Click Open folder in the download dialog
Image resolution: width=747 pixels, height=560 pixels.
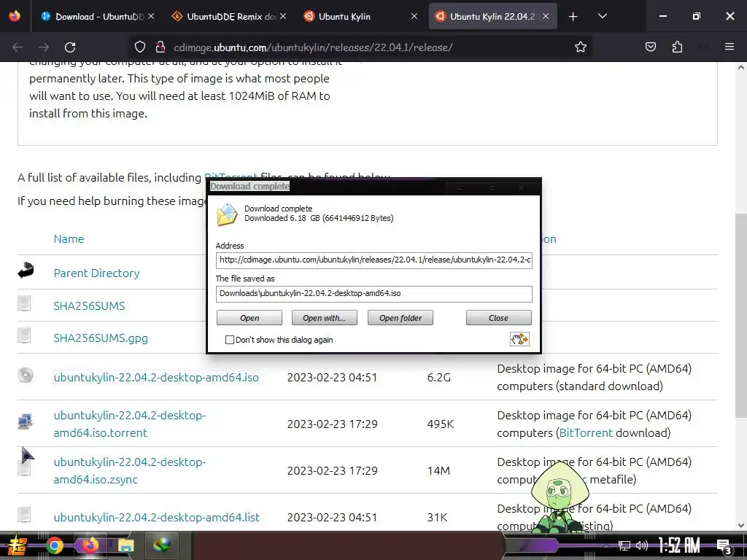coord(400,318)
